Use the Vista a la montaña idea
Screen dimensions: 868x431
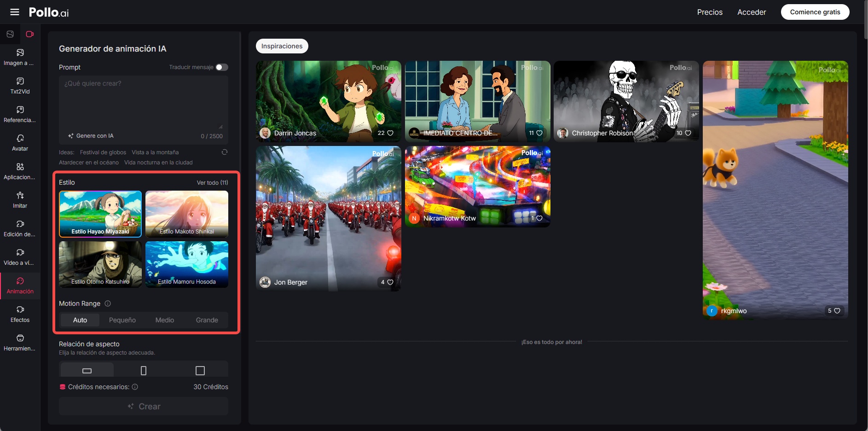[x=155, y=152]
